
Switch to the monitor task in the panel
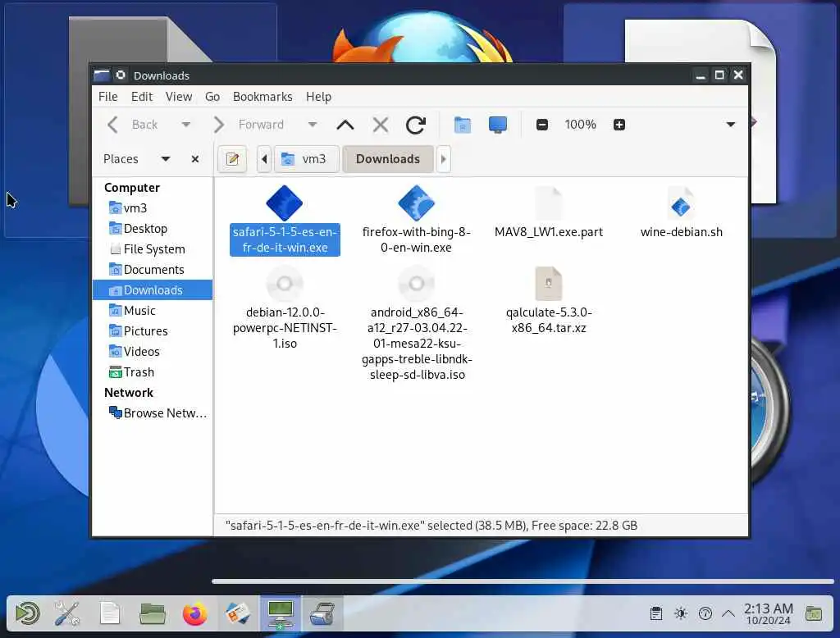pos(281,614)
